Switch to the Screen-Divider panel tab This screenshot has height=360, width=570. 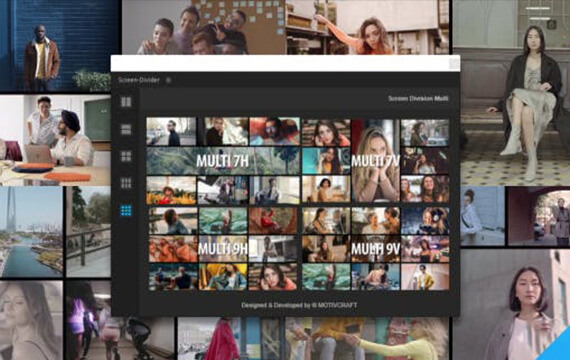coord(139,80)
